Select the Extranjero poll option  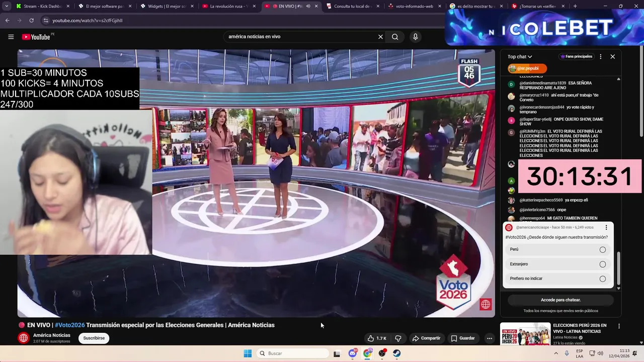(558, 264)
